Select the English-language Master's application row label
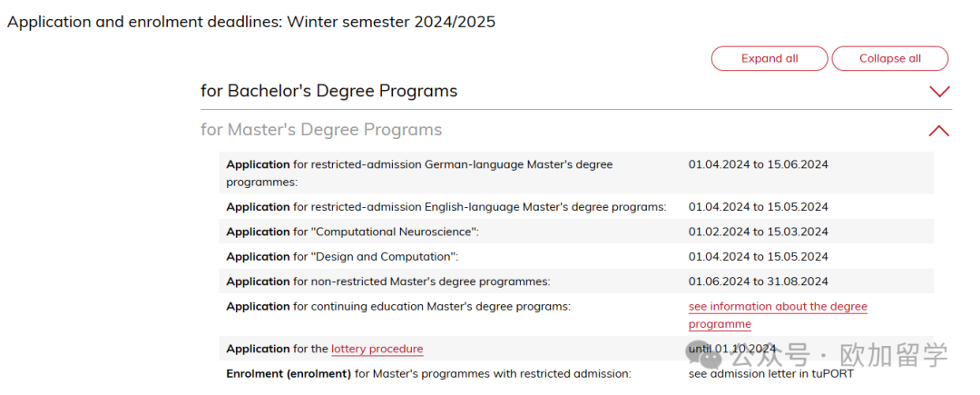The height and width of the screenshot is (395, 980). pos(446,207)
